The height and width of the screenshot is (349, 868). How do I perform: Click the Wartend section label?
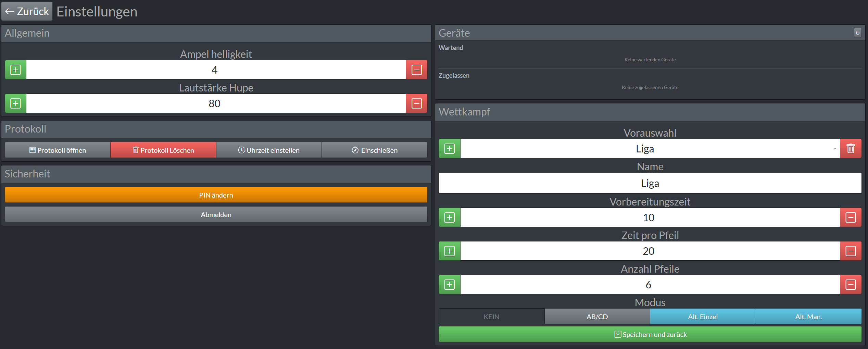[x=451, y=48]
